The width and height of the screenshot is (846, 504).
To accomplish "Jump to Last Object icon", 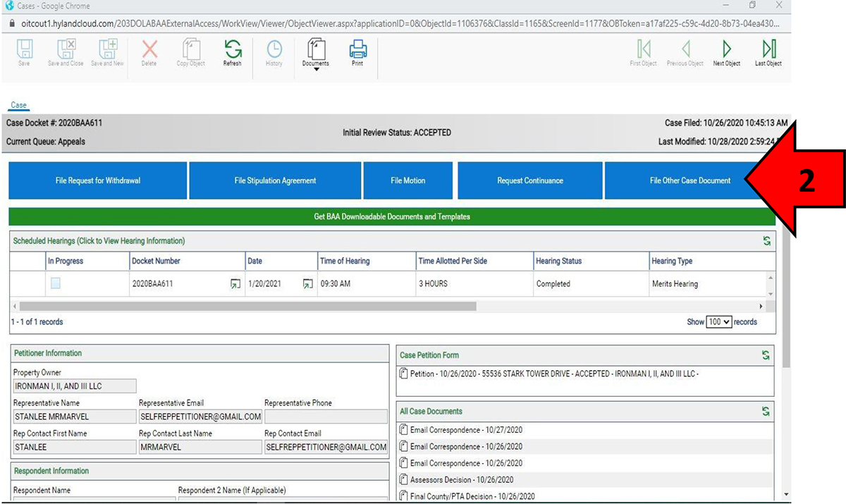I will tap(768, 51).
